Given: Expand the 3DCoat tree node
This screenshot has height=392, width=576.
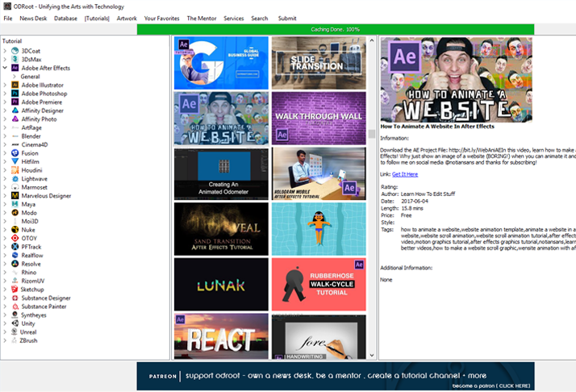Looking at the screenshot, I should tap(5, 52).
